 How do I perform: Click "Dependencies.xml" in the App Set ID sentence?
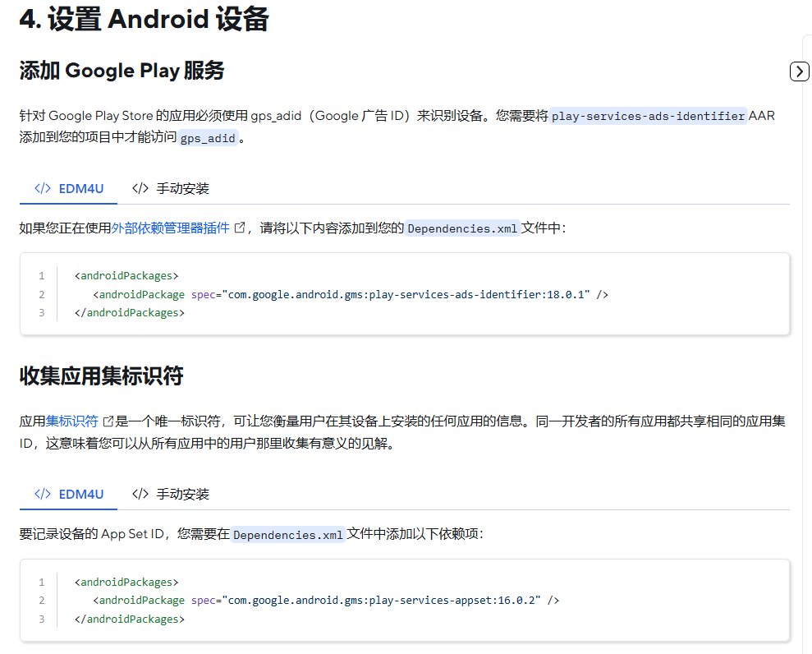tap(288, 535)
